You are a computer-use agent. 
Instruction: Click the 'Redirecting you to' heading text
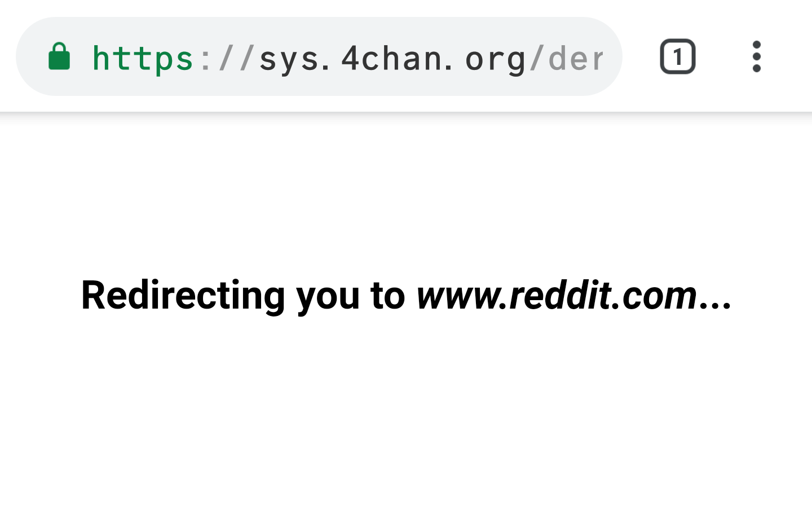[243, 295]
